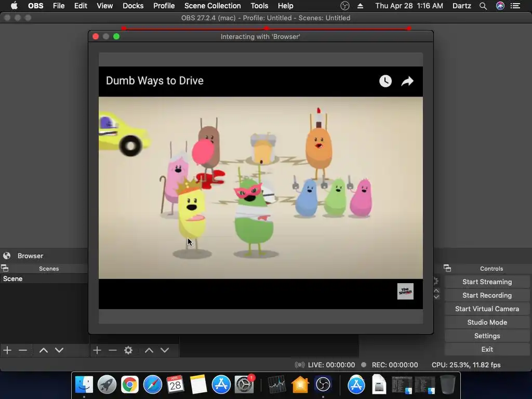Click the Browser source label text
Viewport: 532px width, 399px height.
coord(30,256)
